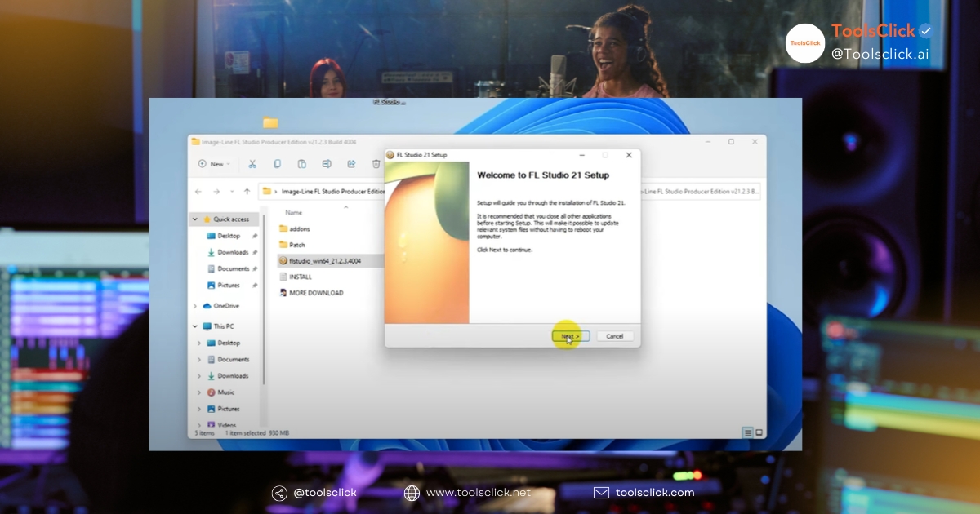Click the Share icon in Explorer toolbar
This screenshot has height=514, width=980.
point(351,164)
